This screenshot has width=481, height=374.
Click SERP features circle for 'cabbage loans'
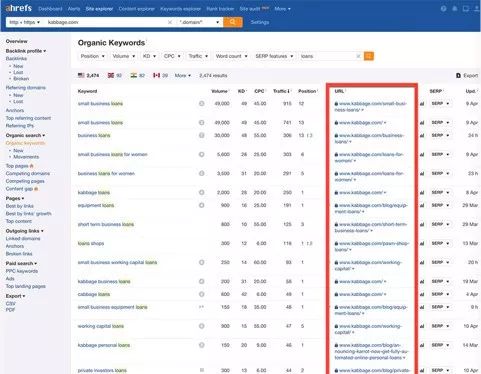(202, 294)
